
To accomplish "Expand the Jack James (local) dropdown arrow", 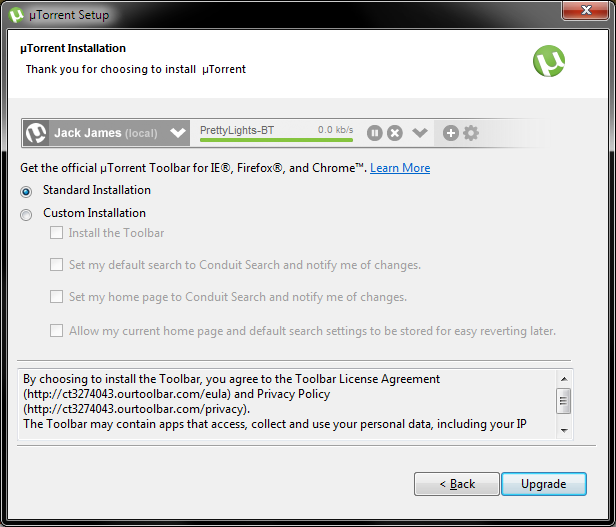I will (x=178, y=133).
